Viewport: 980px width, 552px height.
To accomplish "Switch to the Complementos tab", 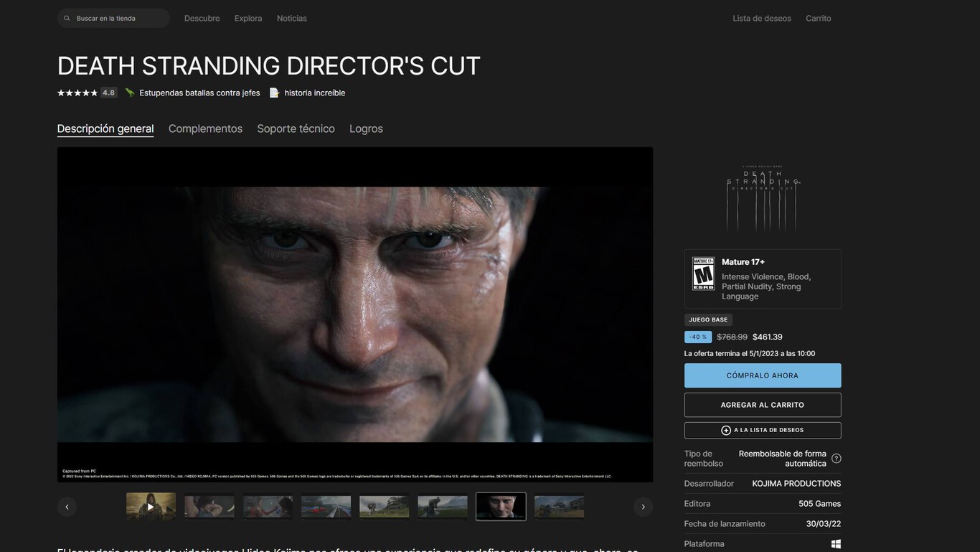I will [x=205, y=128].
